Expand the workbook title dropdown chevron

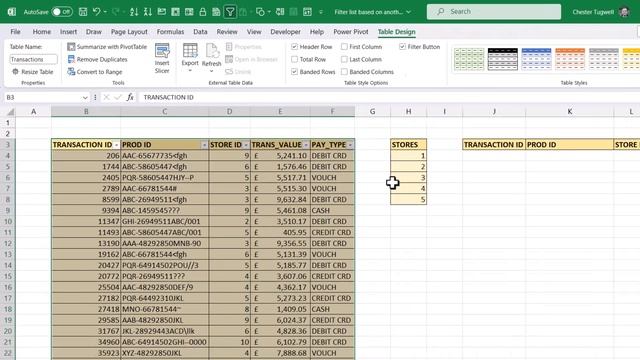tap(409, 12)
